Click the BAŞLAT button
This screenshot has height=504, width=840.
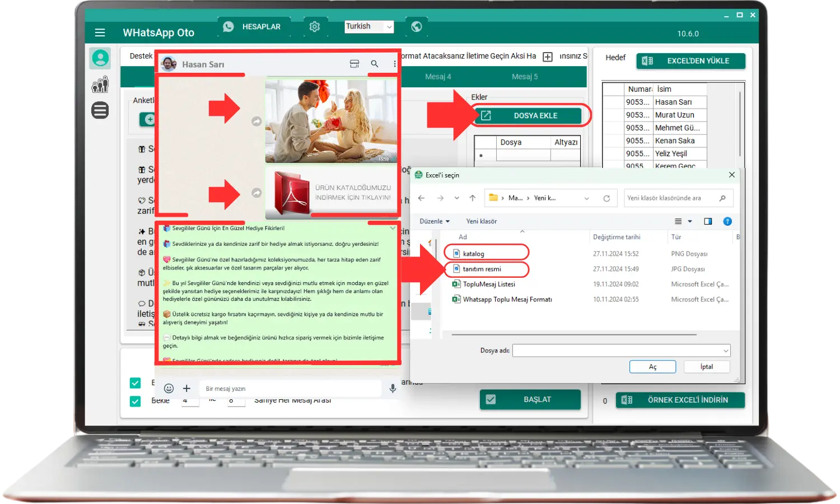(530, 399)
